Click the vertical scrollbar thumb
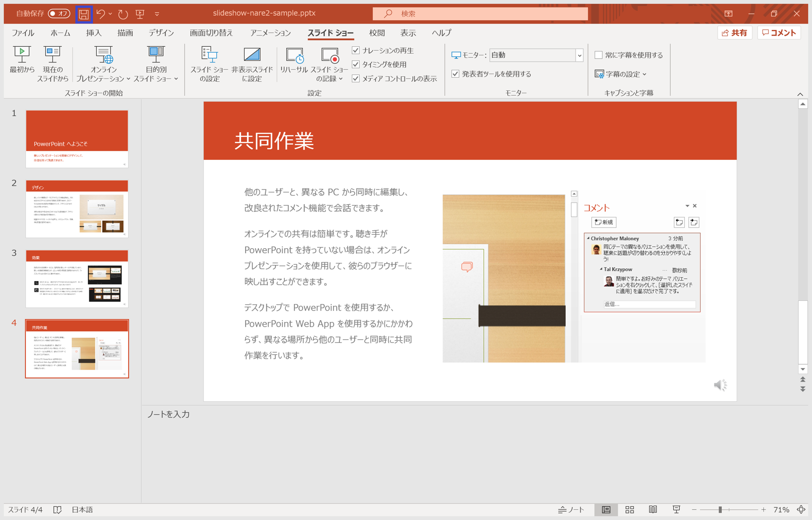This screenshot has height=520, width=812. pos(803,331)
